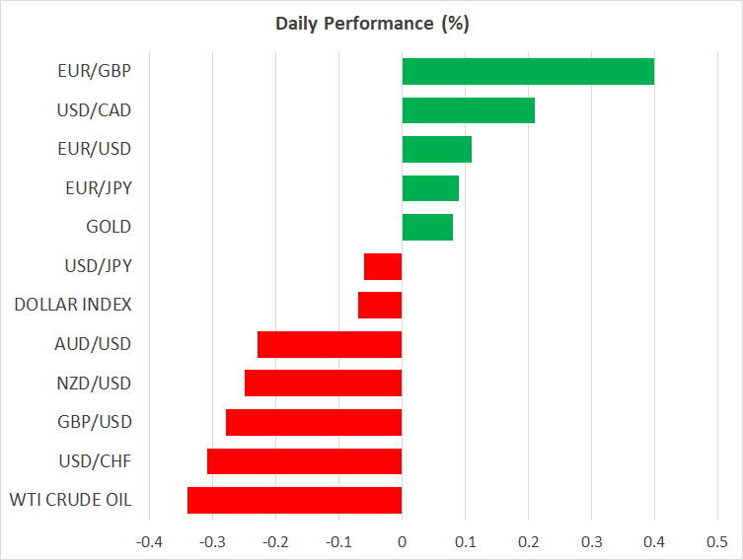Select the USD/CAD green bar
The width and height of the screenshot is (743, 560).
pyautogui.click(x=468, y=110)
